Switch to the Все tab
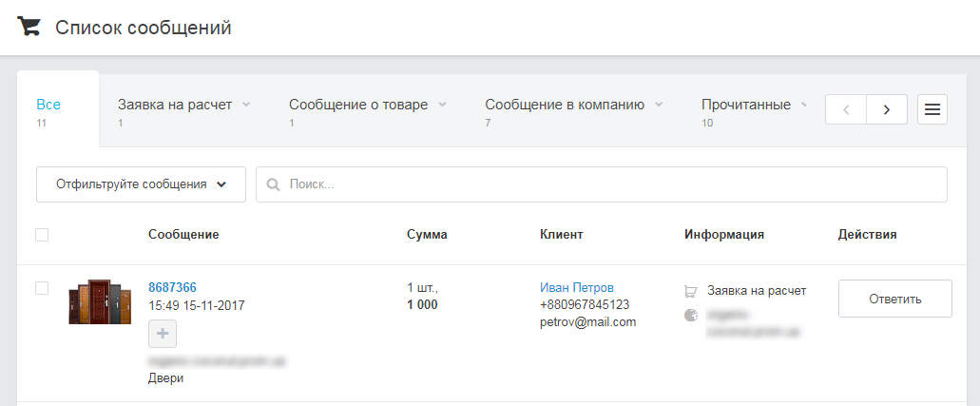 click(48, 105)
